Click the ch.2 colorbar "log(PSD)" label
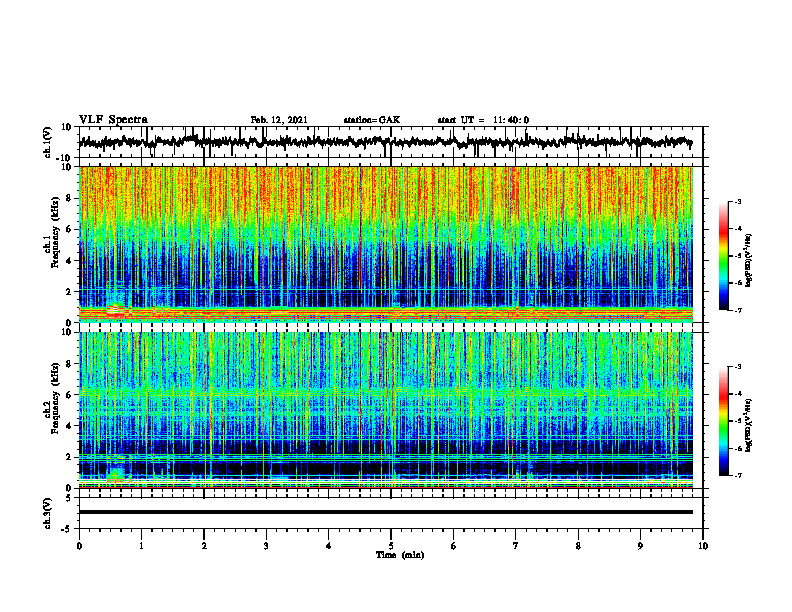 click(750, 425)
